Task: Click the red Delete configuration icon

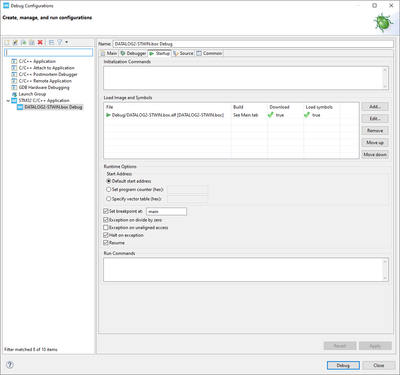Action: [x=40, y=42]
